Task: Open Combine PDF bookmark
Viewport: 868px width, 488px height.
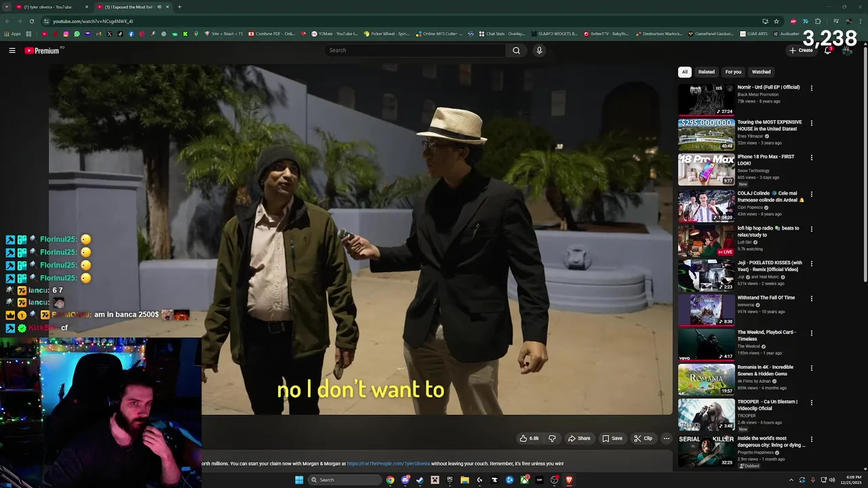Action: tap(271, 33)
